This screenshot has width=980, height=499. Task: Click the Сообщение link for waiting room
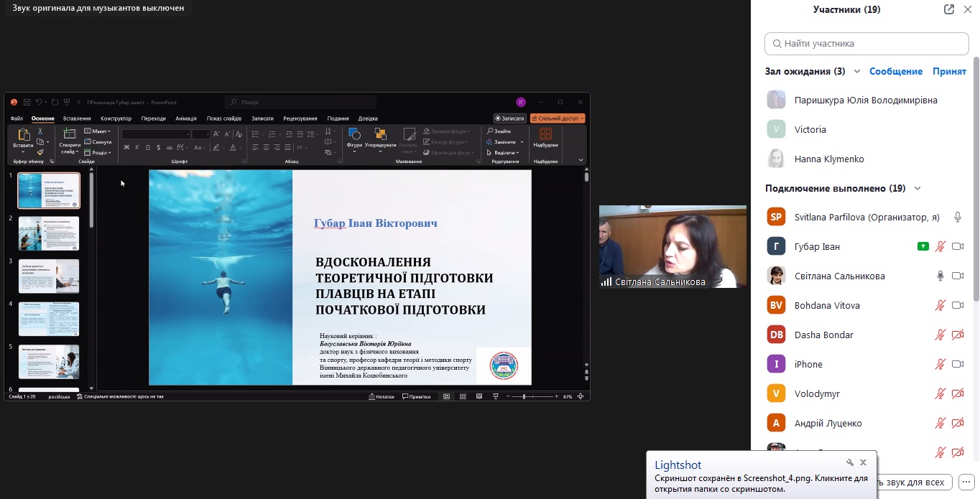tap(895, 72)
